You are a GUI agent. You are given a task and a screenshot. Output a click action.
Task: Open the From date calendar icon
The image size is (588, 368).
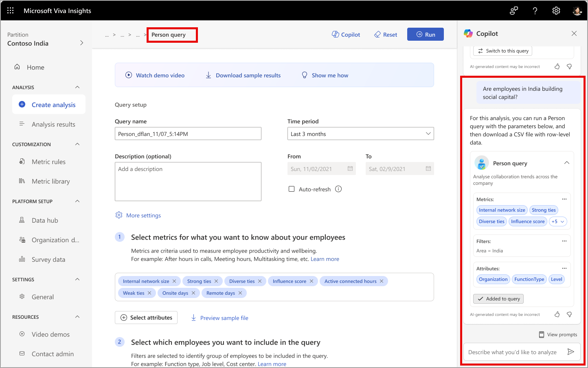pyautogui.click(x=350, y=169)
